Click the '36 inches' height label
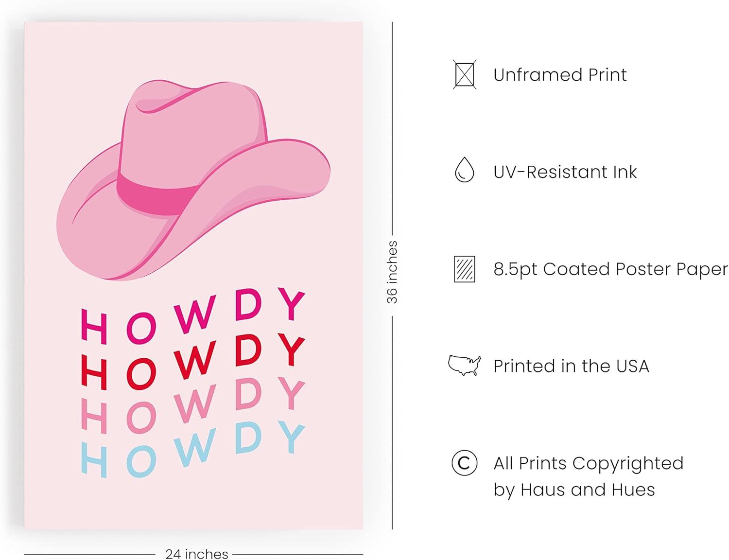 click(392, 273)
